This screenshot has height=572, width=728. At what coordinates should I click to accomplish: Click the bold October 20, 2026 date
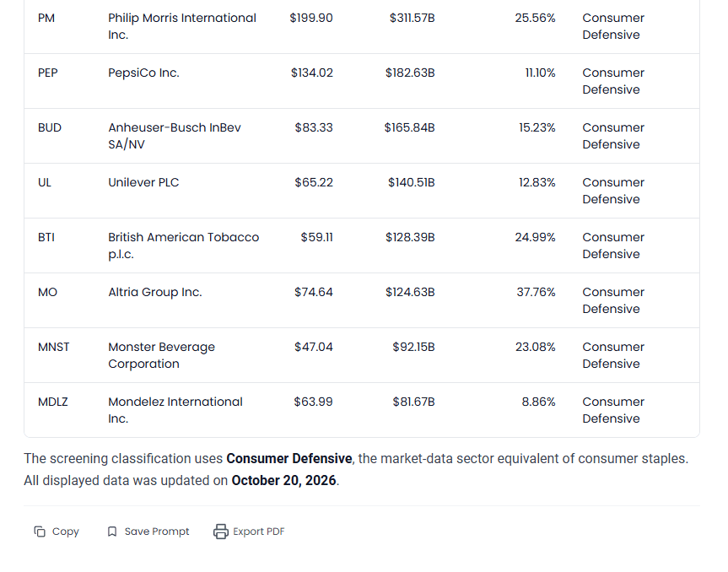283,481
